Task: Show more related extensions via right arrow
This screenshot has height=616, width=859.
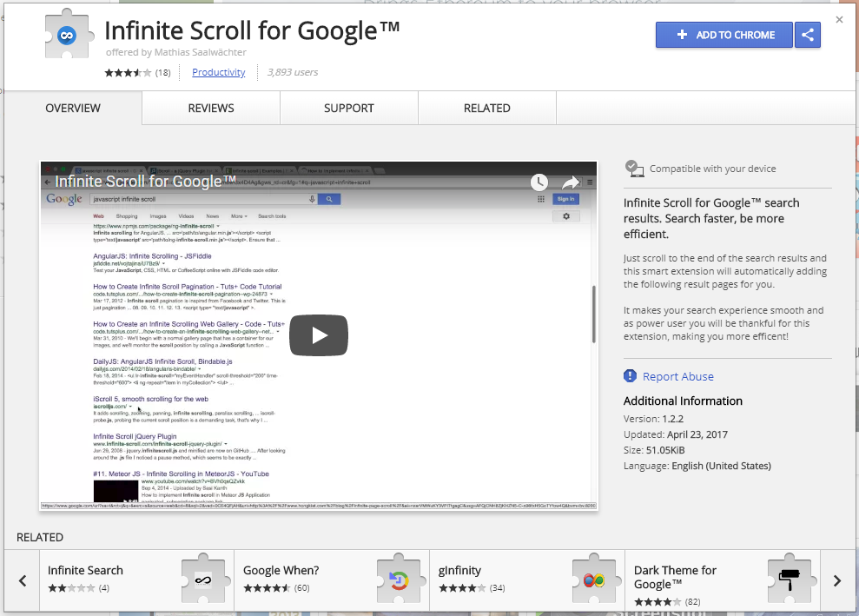Action: 836,580
